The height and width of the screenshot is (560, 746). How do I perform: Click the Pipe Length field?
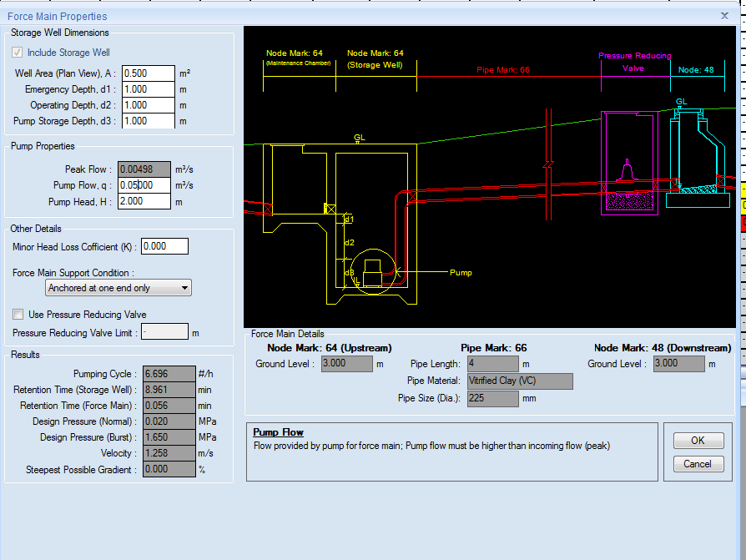coord(493,364)
